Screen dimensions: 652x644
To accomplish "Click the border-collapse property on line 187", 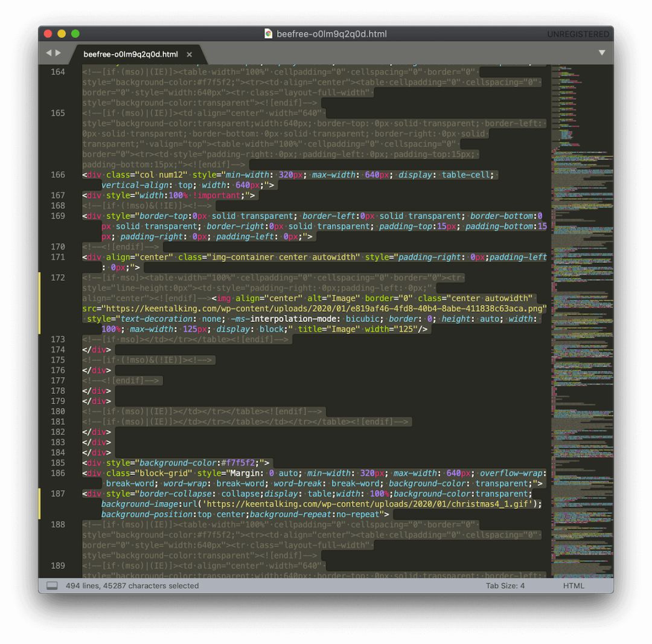I will tap(175, 494).
